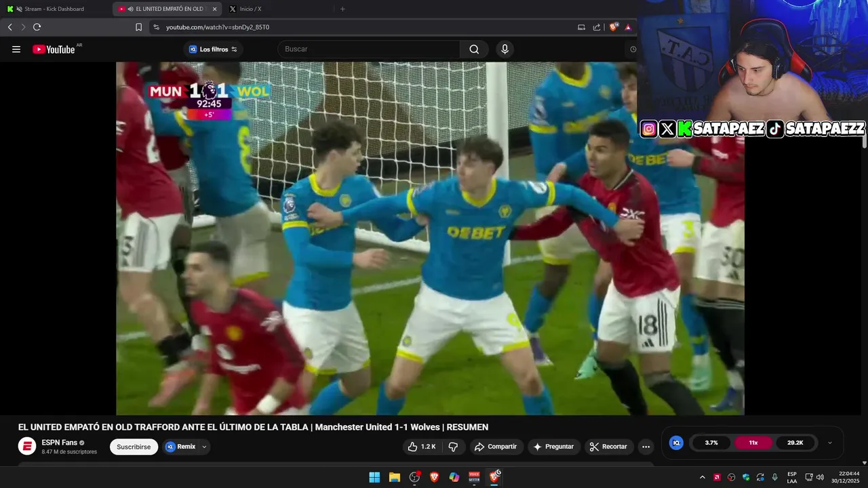Open the ESPN Fans channel name link
Image resolution: width=868 pixels, height=488 pixels.
click(x=60, y=443)
